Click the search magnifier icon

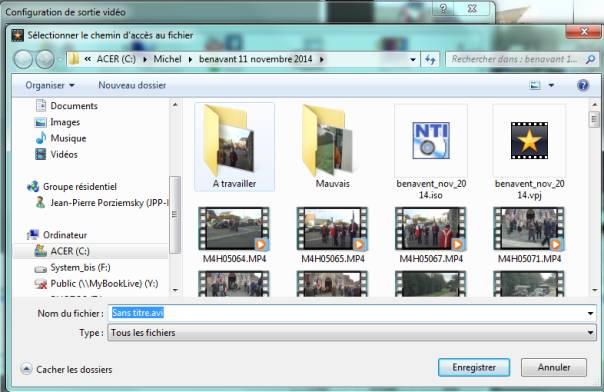click(590, 59)
